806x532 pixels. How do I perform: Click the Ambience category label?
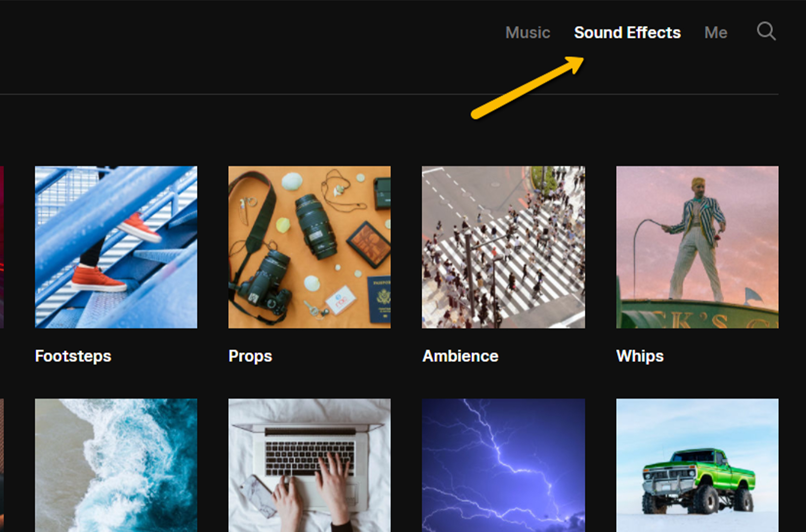pos(460,356)
